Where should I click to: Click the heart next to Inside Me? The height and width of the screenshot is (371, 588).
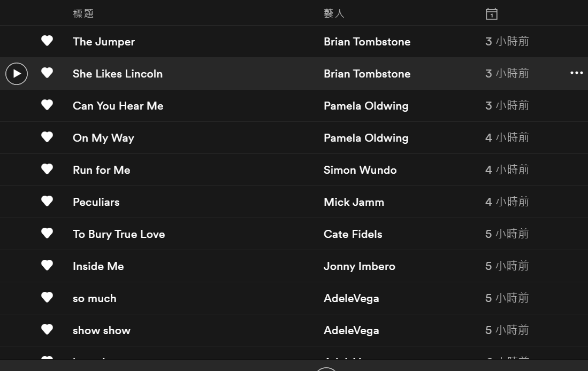[x=47, y=265]
